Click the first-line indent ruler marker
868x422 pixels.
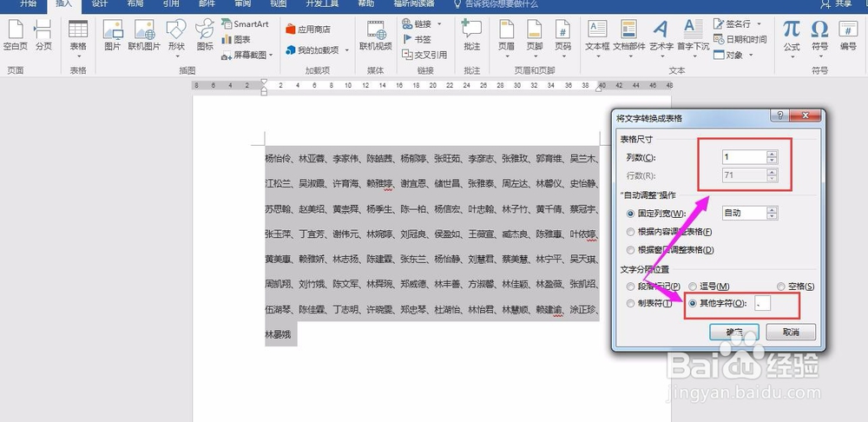(x=264, y=82)
